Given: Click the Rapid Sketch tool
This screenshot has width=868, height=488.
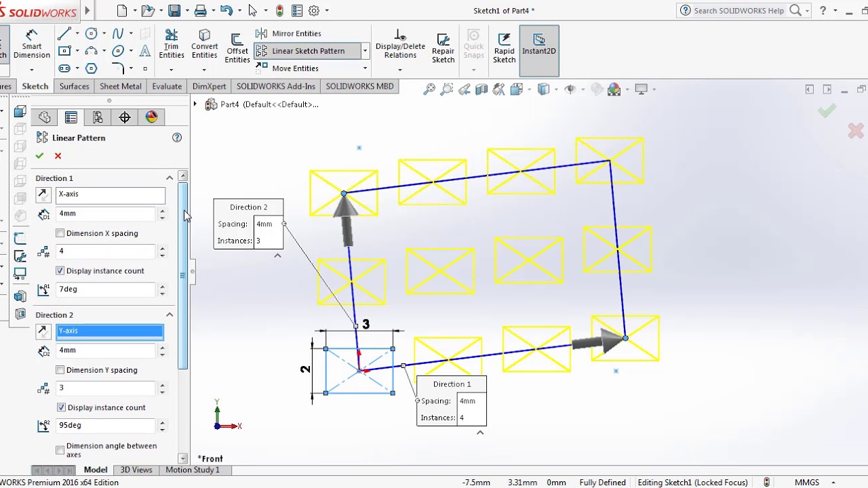Looking at the screenshot, I should tap(504, 48).
